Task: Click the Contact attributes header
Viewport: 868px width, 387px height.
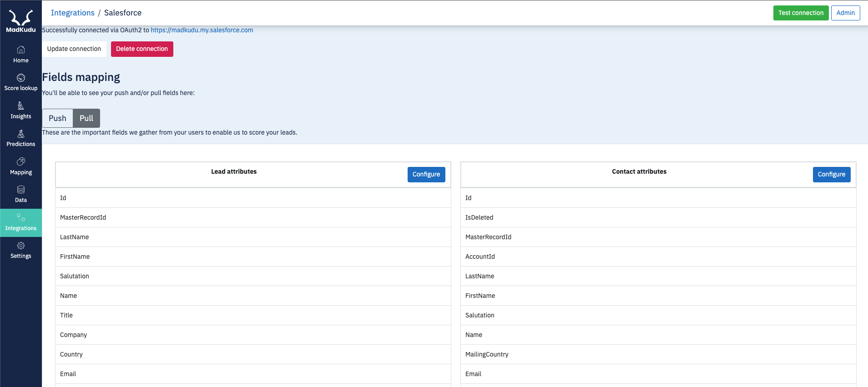Action: tap(639, 171)
